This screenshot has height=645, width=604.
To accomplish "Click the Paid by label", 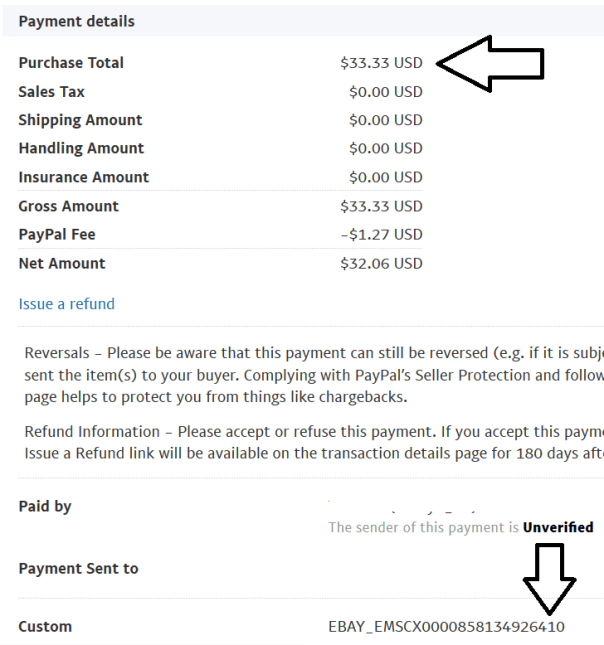I will (x=45, y=506).
